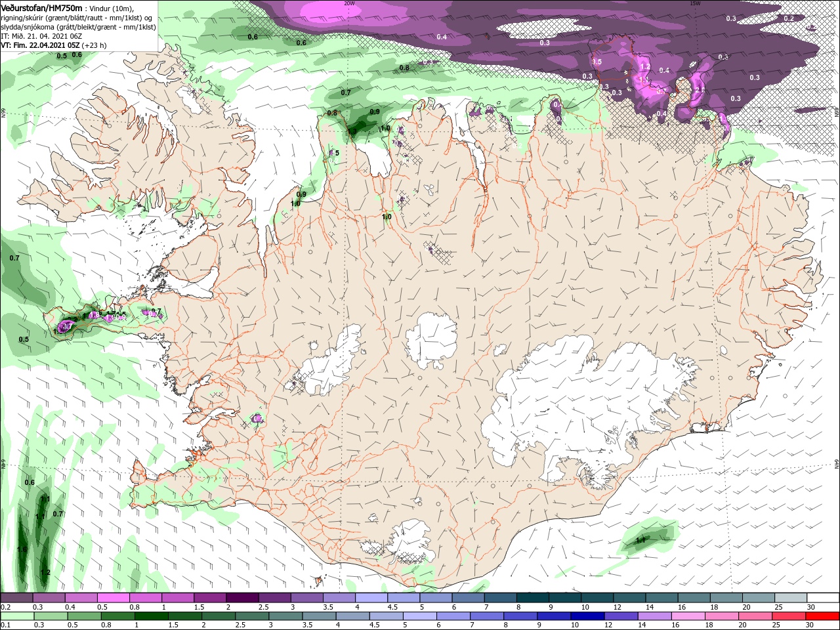The image size is (840, 630).
Task: Click the 'VT: Fim. 22.04.2021 05Z' valid time line
Action: coord(40,45)
